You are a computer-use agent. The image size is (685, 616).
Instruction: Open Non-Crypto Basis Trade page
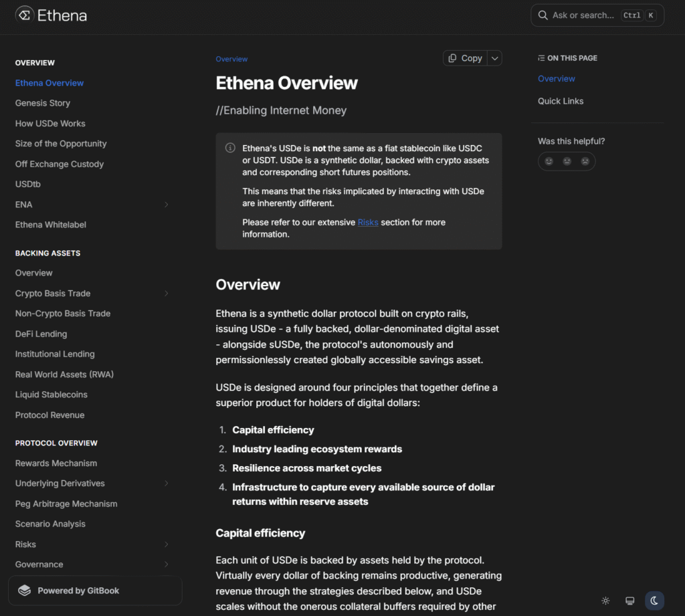(63, 314)
